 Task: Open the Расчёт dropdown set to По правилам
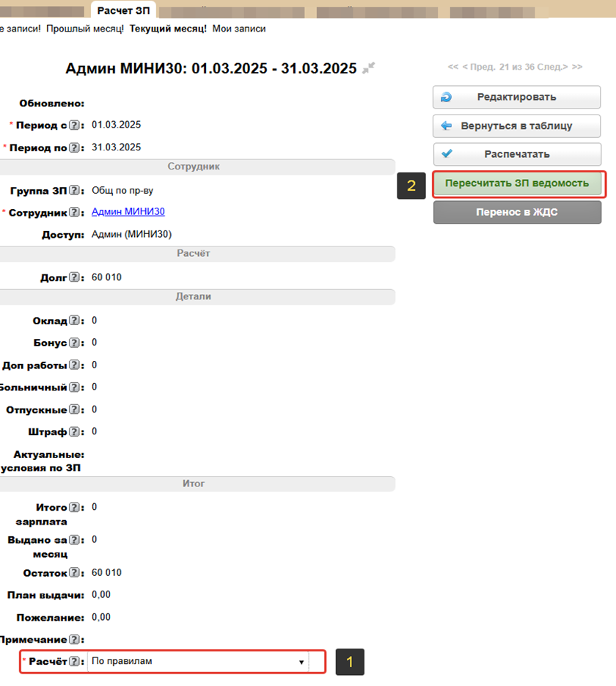pyautogui.click(x=198, y=662)
